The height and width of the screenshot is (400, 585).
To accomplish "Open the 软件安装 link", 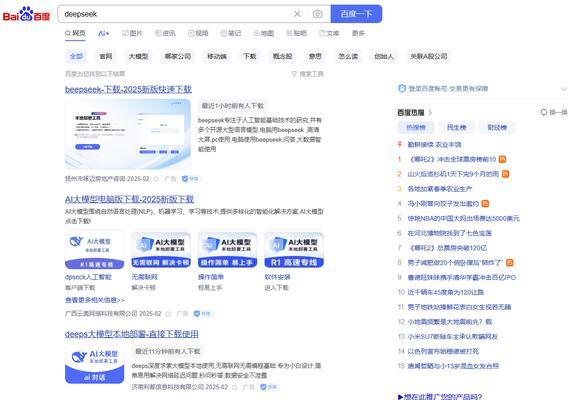I will [277, 277].
